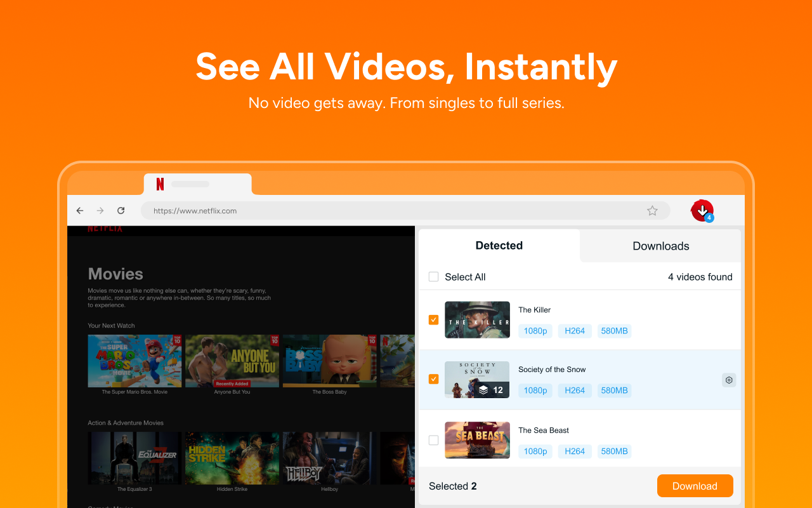Click the browser back arrow
The width and height of the screenshot is (812, 508).
point(80,211)
